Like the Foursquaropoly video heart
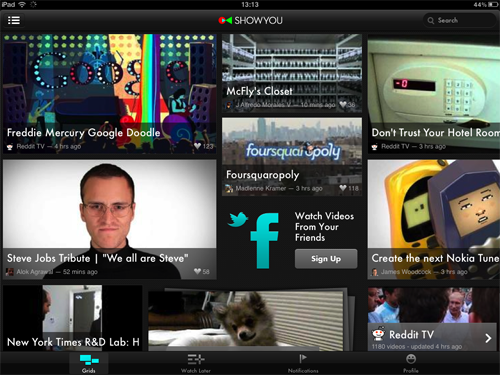500x375 pixels. point(343,188)
